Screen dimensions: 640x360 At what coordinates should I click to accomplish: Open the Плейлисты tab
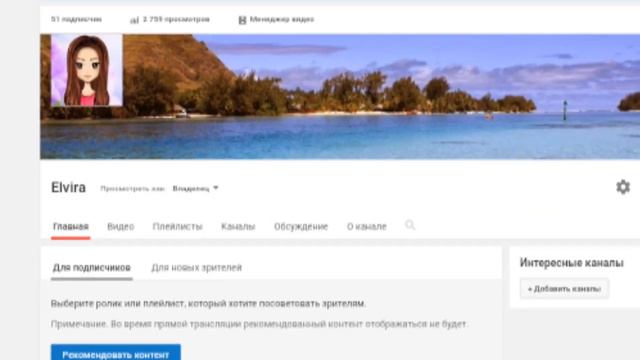(x=178, y=227)
